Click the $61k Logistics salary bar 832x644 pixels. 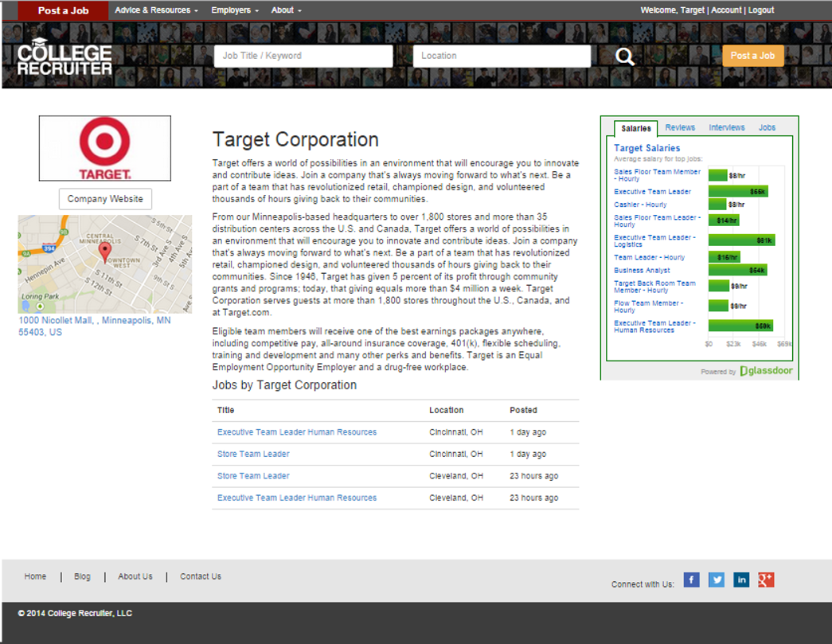[x=741, y=240]
